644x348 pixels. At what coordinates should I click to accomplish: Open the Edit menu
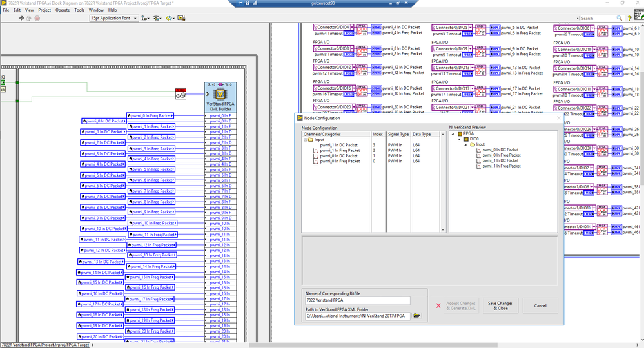pos(17,10)
